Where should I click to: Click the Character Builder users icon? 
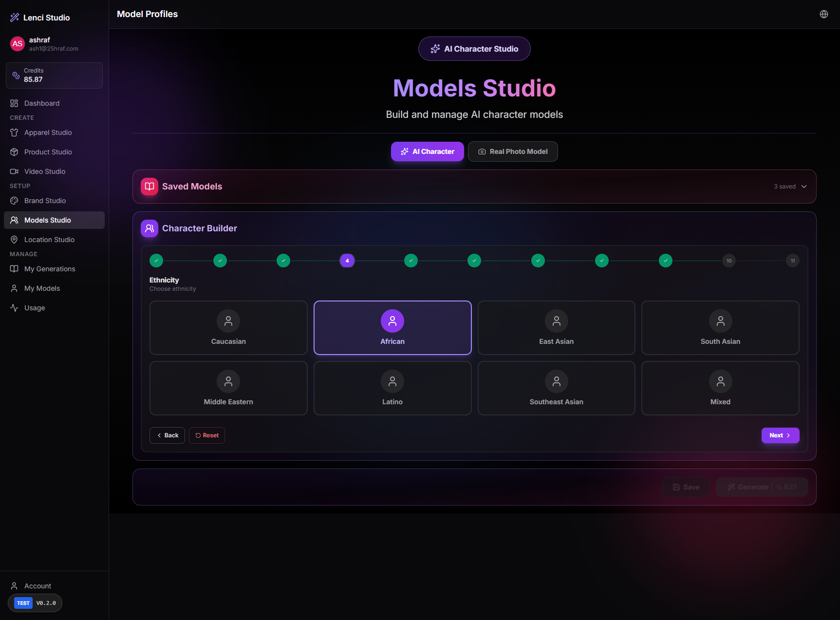pos(149,228)
